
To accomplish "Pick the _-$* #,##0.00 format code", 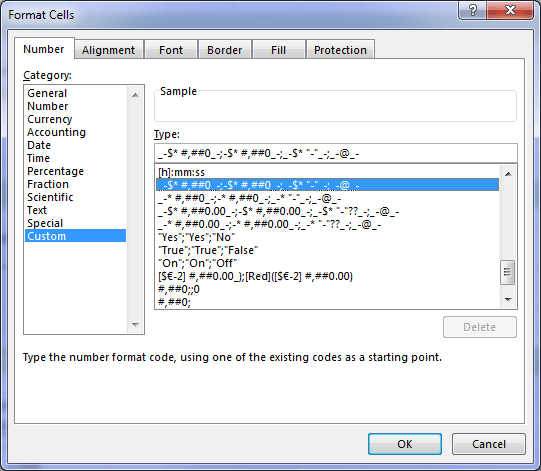I will point(327,211).
